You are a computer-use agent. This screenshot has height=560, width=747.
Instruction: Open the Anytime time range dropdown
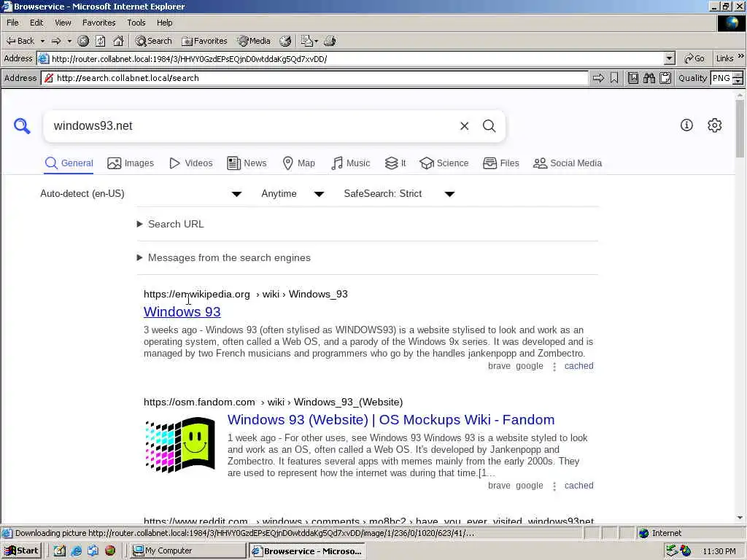click(x=293, y=194)
